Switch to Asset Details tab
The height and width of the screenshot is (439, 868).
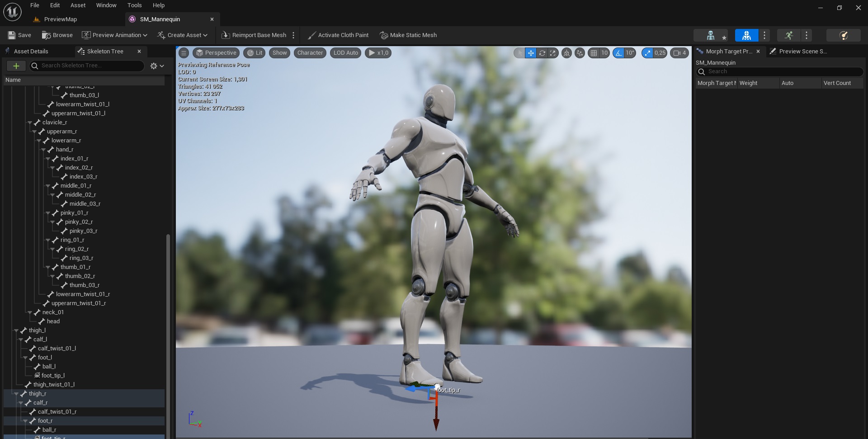click(x=31, y=51)
